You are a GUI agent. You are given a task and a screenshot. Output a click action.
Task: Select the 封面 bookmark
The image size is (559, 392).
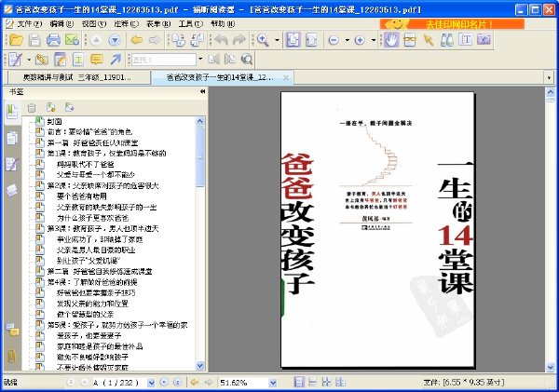click(x=55, y=122)
